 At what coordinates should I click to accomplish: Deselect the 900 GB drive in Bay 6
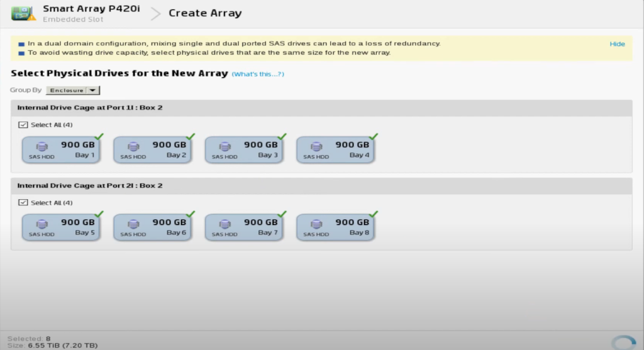[x=153, y=227]
